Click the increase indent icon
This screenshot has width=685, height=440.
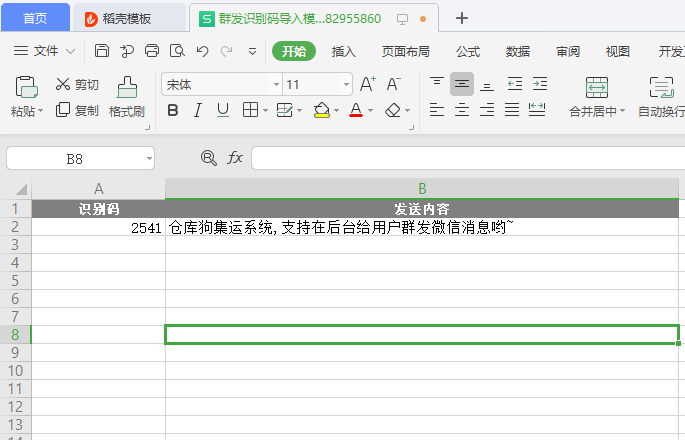point(540,83)
